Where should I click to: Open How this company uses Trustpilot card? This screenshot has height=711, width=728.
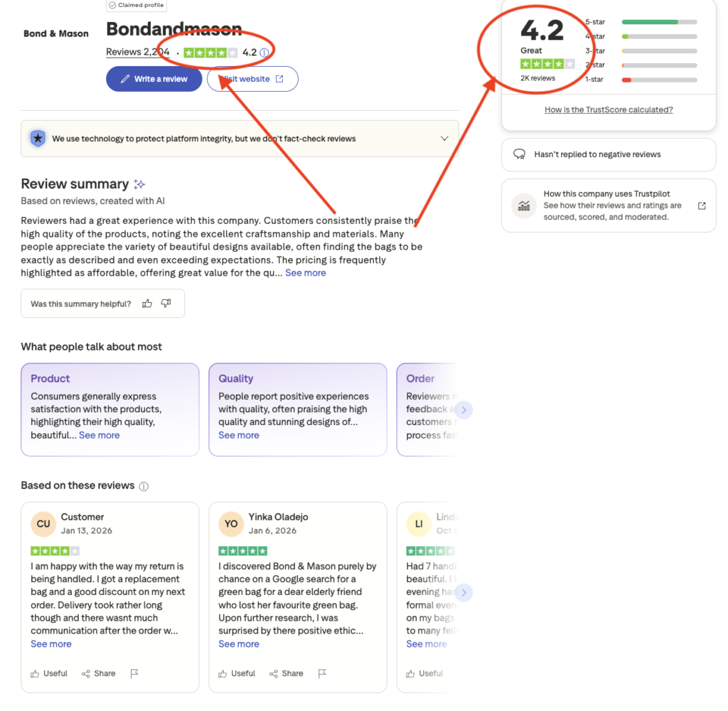pyautogui.click(x=609, y=205)
